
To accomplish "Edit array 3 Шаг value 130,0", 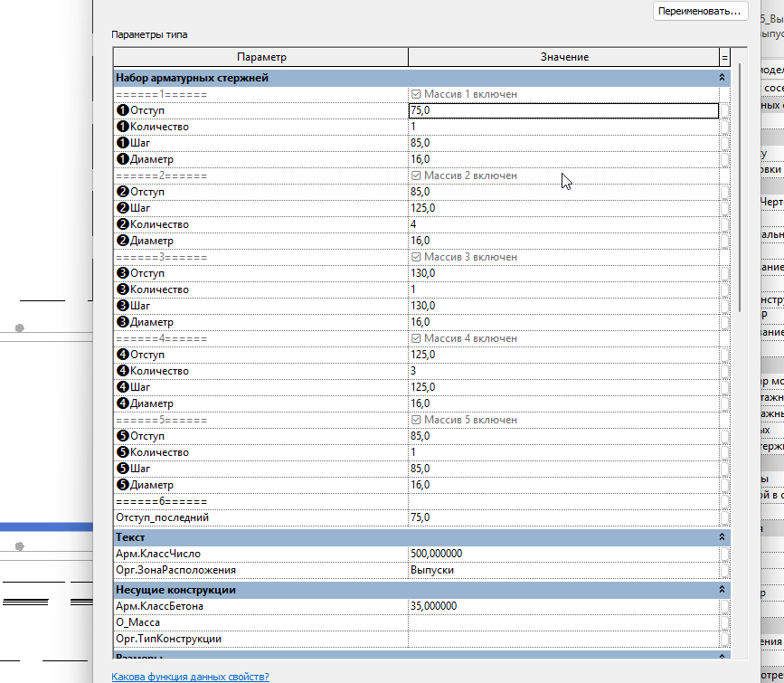I will pos(563,306).
